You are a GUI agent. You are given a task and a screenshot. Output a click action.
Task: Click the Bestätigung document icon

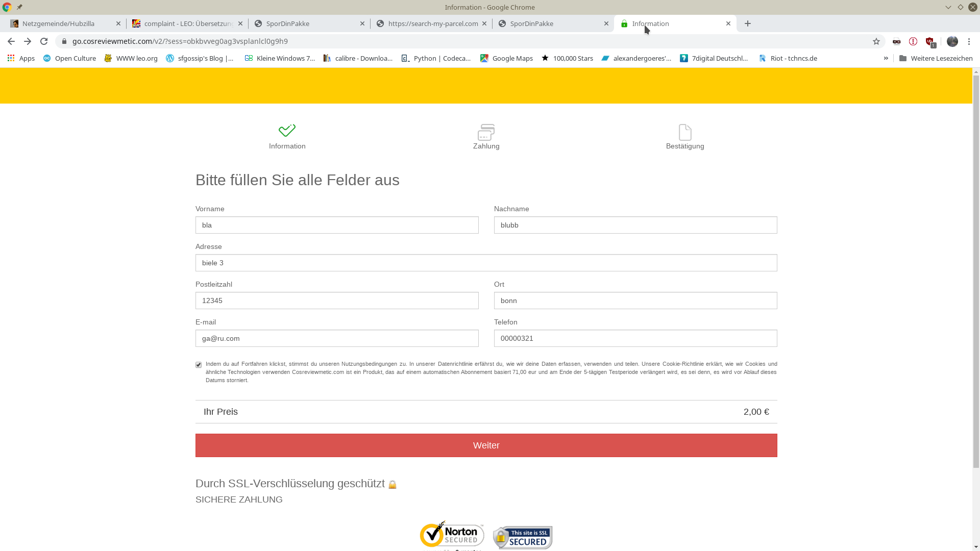click(x=685, y=132)
